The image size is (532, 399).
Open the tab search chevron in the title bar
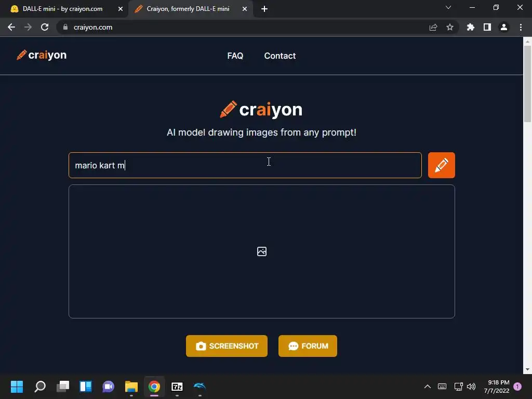coord(448,7)
